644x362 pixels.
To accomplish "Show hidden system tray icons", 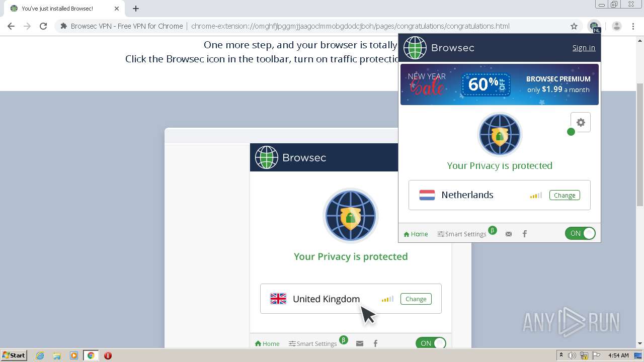I will click(x=561, y=355).
